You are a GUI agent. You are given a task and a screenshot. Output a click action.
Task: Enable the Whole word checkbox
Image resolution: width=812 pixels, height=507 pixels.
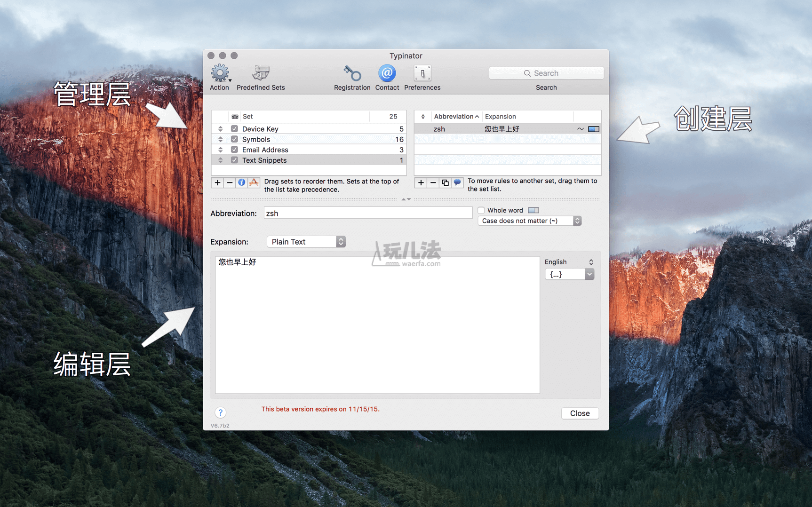click(x=481, y=210)
